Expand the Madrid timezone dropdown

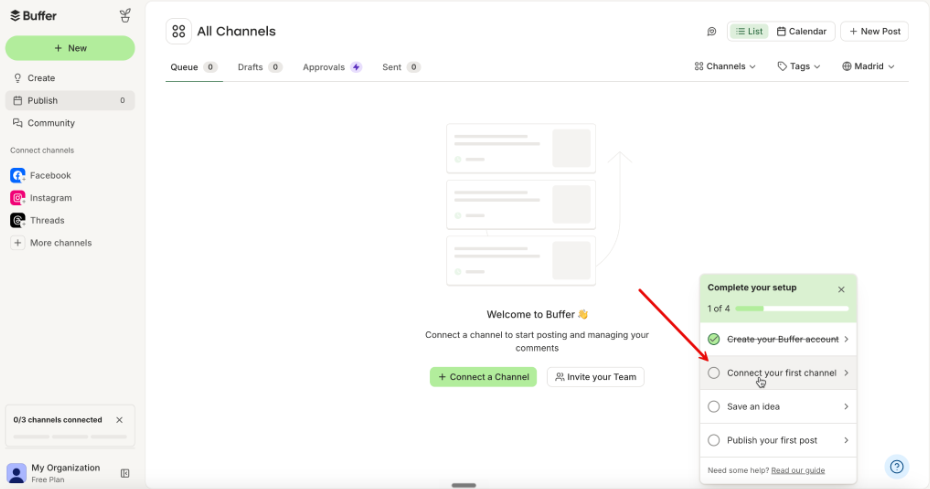pos(868,66)
